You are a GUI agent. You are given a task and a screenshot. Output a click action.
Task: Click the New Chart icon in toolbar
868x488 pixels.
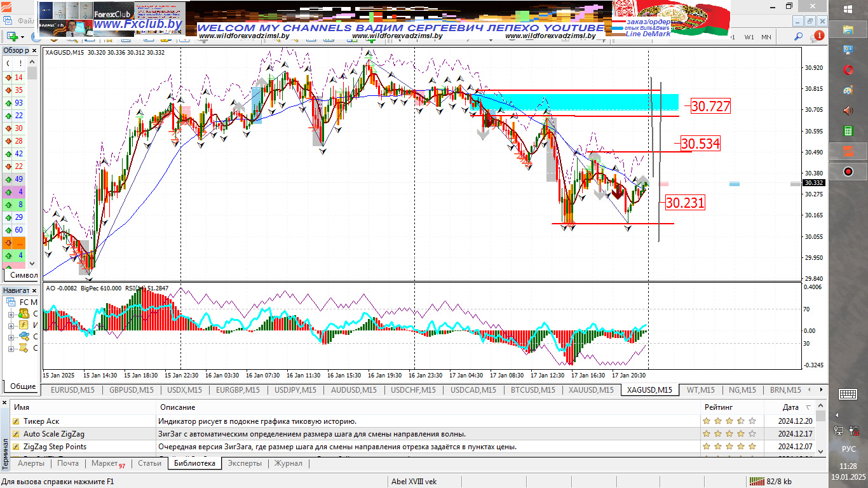pos(12,37)
